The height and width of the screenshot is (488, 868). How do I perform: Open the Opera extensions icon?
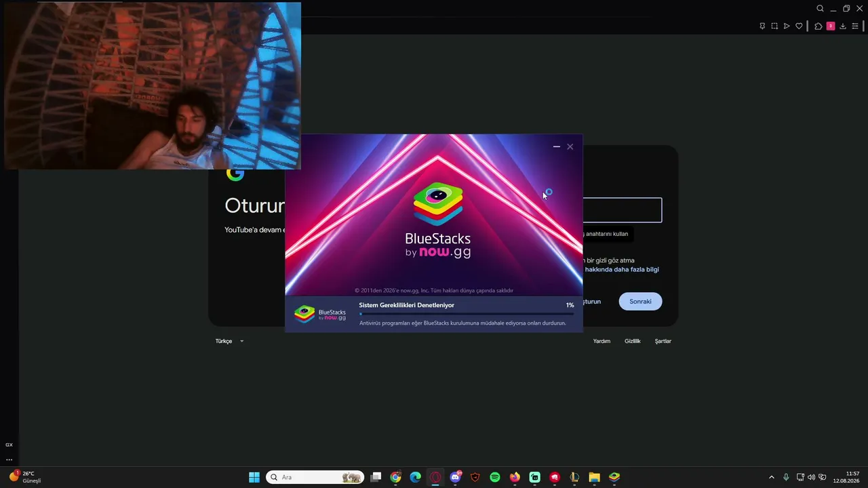point(818,26)
